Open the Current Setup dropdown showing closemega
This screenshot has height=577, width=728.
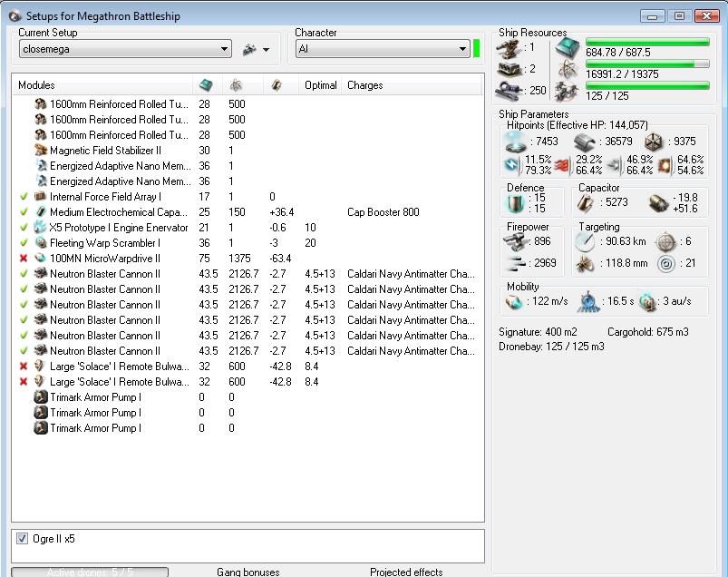(x=125, y=49)
